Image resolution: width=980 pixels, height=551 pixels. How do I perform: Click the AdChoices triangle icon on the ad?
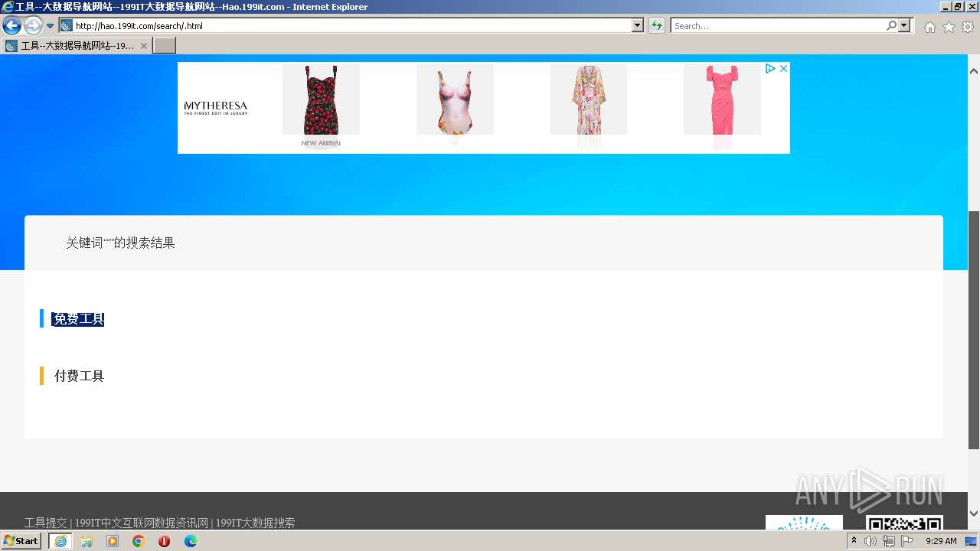[x=771, y=68]
